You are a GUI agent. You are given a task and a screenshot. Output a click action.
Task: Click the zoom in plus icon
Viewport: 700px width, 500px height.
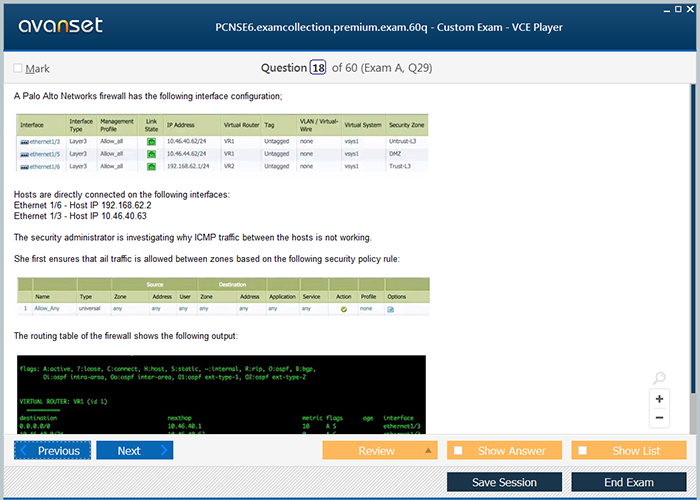[x=659, y=399]
